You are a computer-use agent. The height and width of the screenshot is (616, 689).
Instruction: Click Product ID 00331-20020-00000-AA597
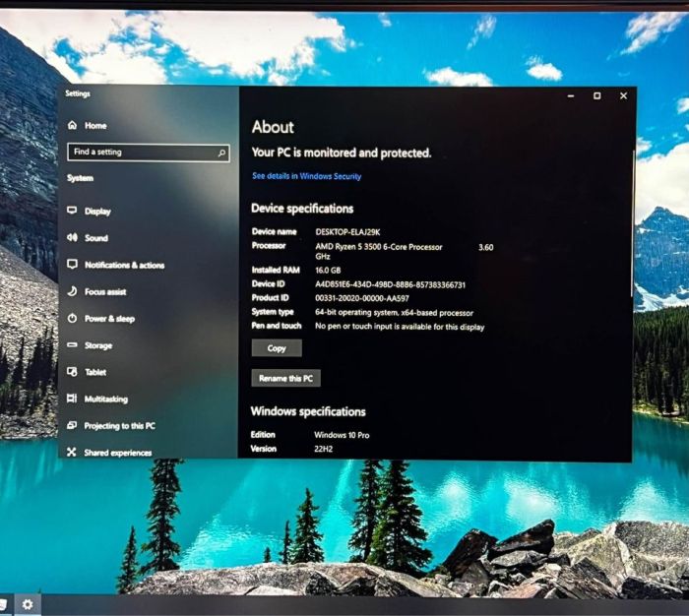[x=362, y=298]
